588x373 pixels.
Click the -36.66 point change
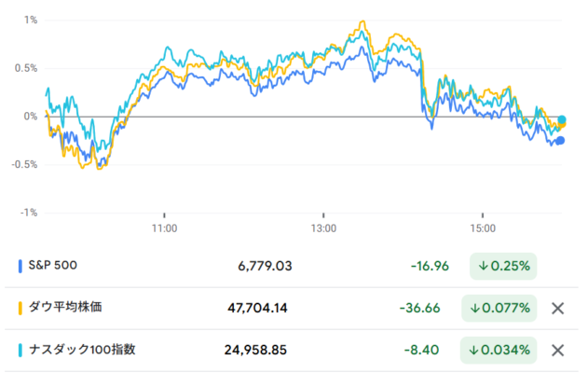coord(430,308)
